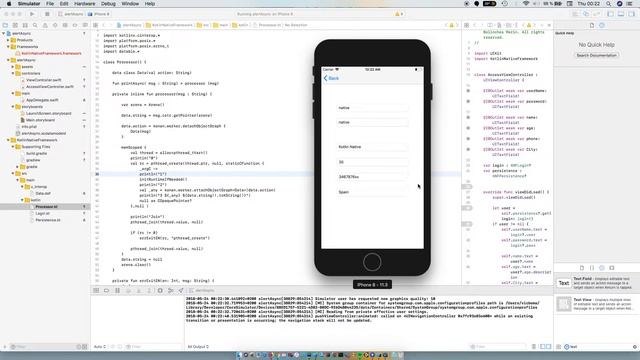
Task: Show the Quick Help inspector tab
Action: (602, 25)
